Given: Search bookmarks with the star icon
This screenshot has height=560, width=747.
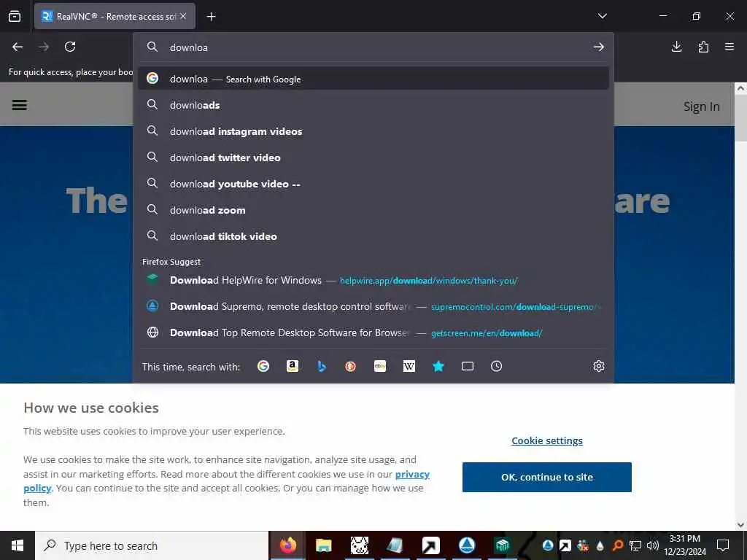Looking at the screenshot, I should click(x=438, y=366).
